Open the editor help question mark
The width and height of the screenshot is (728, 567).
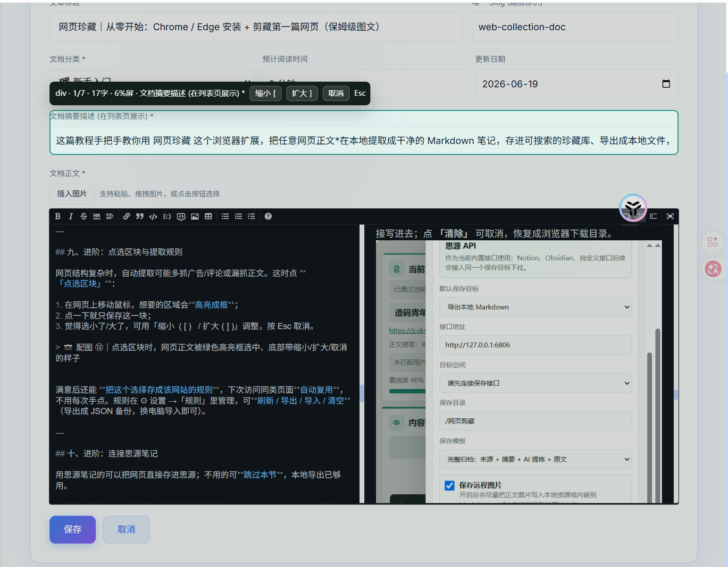[x=268, y=216]
